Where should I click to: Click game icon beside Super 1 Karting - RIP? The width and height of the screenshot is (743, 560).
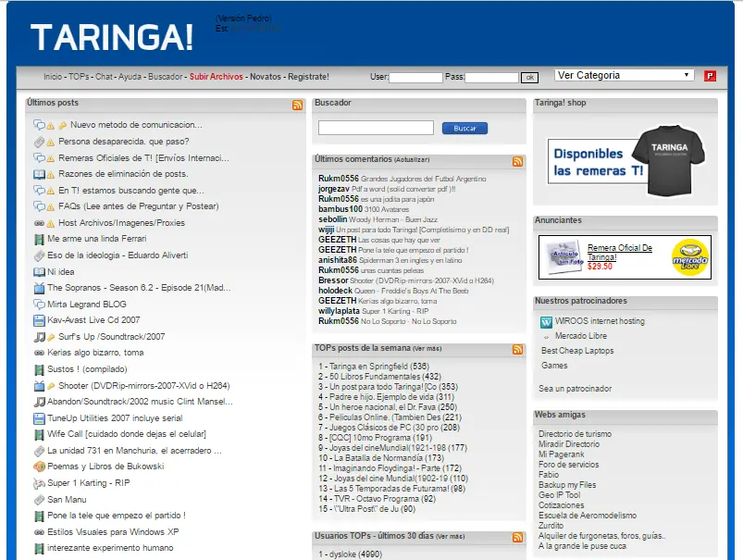tap(39, 483)
